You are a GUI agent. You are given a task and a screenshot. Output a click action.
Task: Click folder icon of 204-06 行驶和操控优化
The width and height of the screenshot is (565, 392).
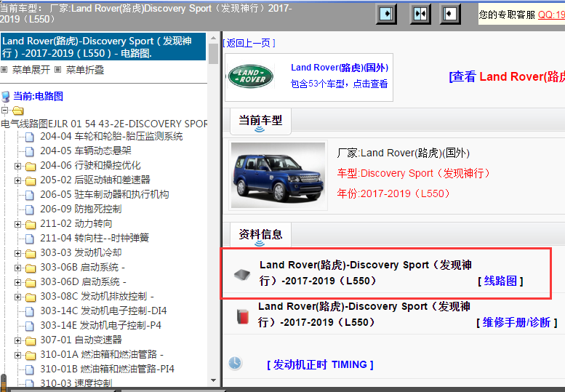tap(31, 166)
